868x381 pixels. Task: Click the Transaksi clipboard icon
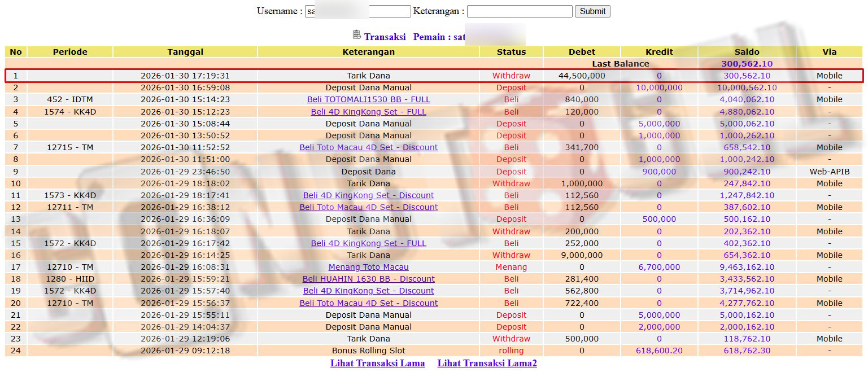(356, 35)
